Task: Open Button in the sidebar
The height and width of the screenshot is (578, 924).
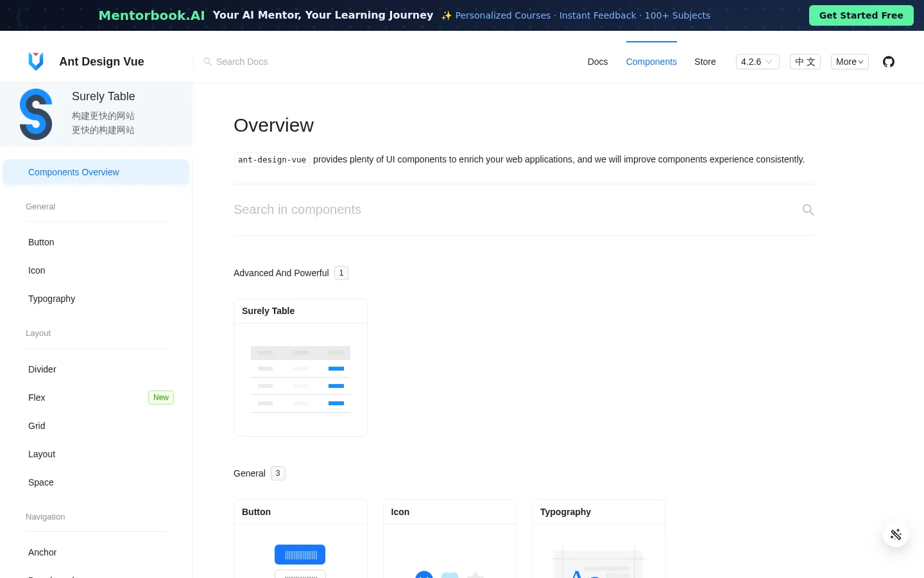Action: pos(96,242)
